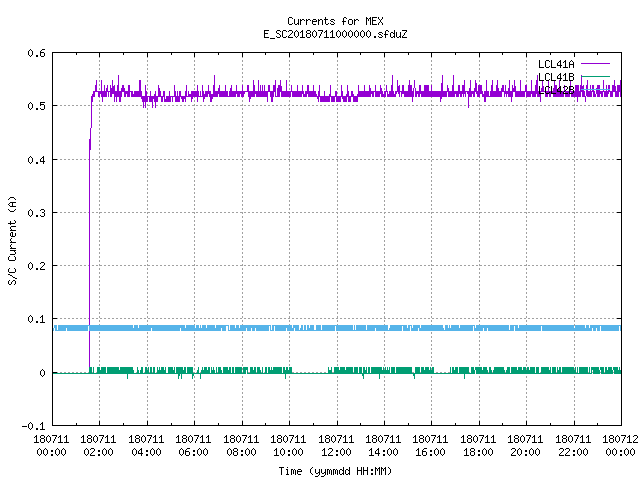Click the 0.5 y-axis tick label
The height and width of the screenshot is (480, 640).
[36, 106]
